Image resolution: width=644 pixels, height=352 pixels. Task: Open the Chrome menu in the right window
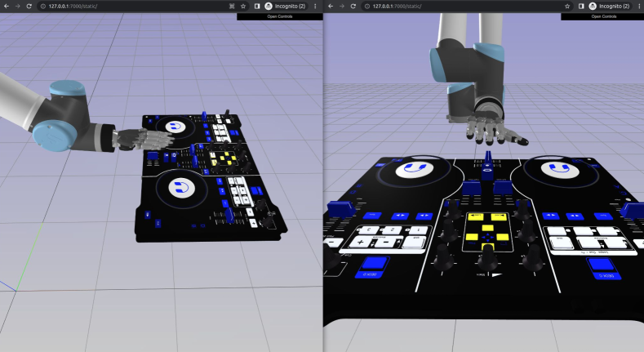coord(639,7)
